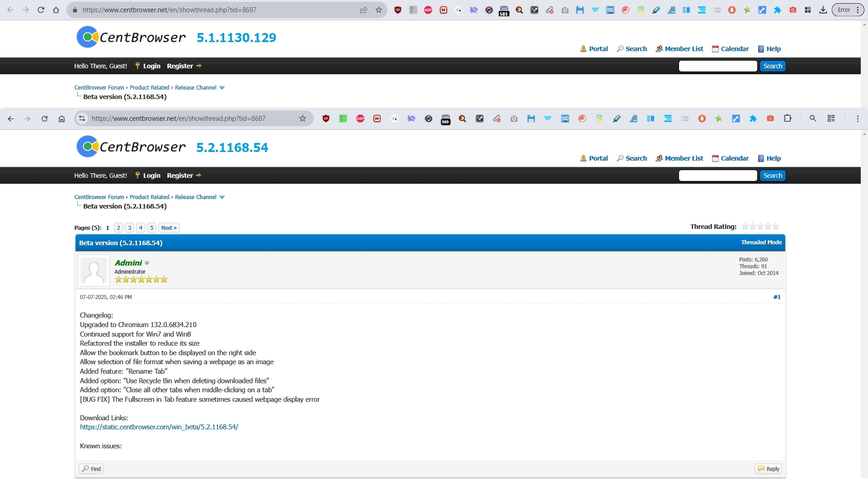Click the QR code button in 5.2.1168.54 toolbar
Viewport: 868px width, 480px height.
[831, 118]
